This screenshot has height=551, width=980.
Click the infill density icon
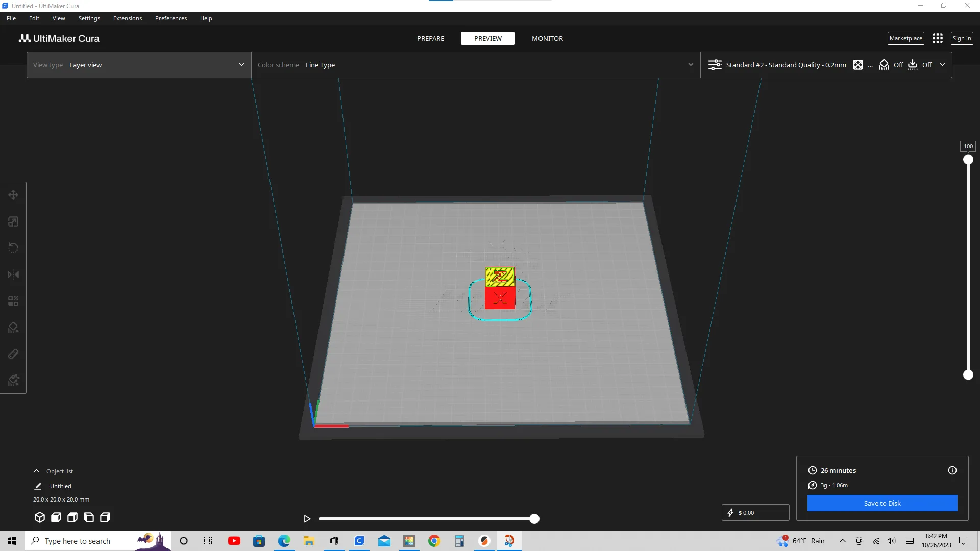(857, 65)
